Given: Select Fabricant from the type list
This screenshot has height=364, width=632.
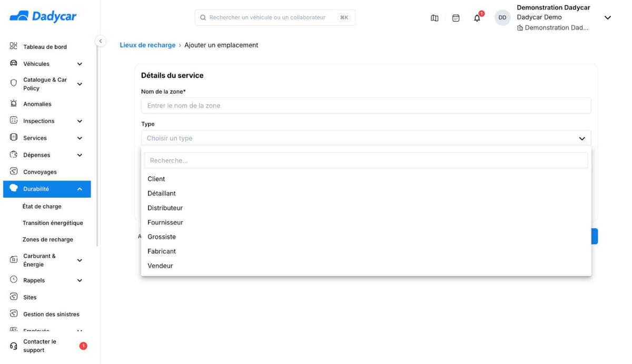Looking at the screenshot, I should (x=366, y=251).
